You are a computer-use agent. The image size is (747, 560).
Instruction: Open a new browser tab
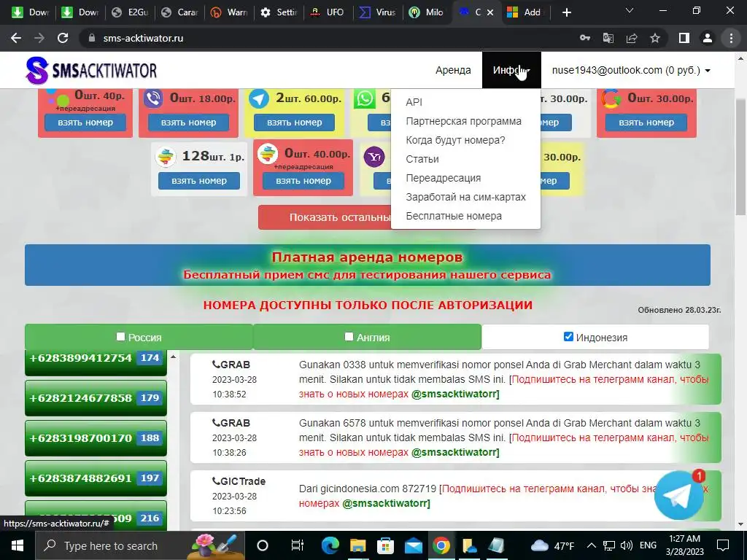(566, 12)
